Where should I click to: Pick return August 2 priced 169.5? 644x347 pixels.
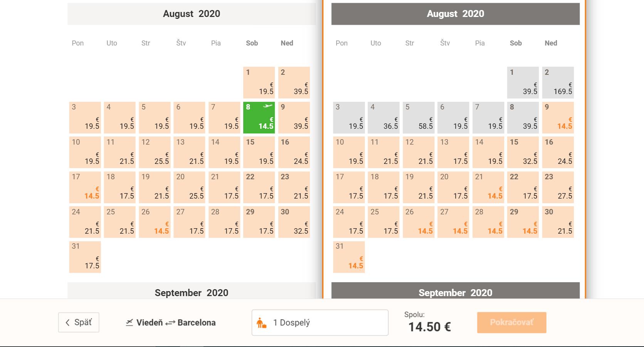click(x=558, y=83)
